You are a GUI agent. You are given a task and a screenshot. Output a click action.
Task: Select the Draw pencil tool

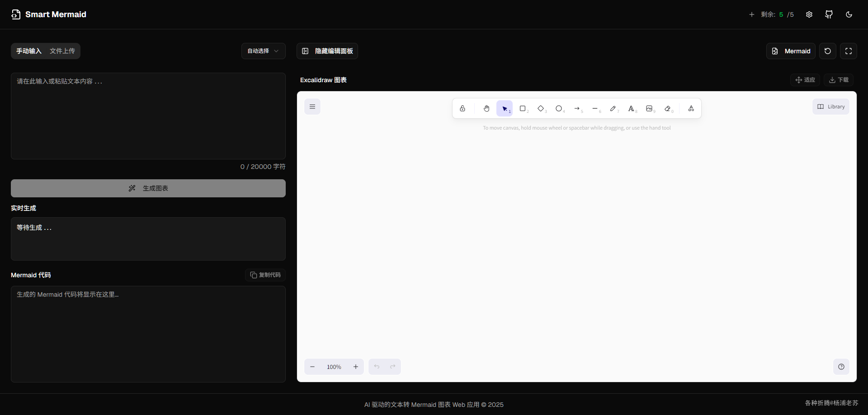coord(613,108)
